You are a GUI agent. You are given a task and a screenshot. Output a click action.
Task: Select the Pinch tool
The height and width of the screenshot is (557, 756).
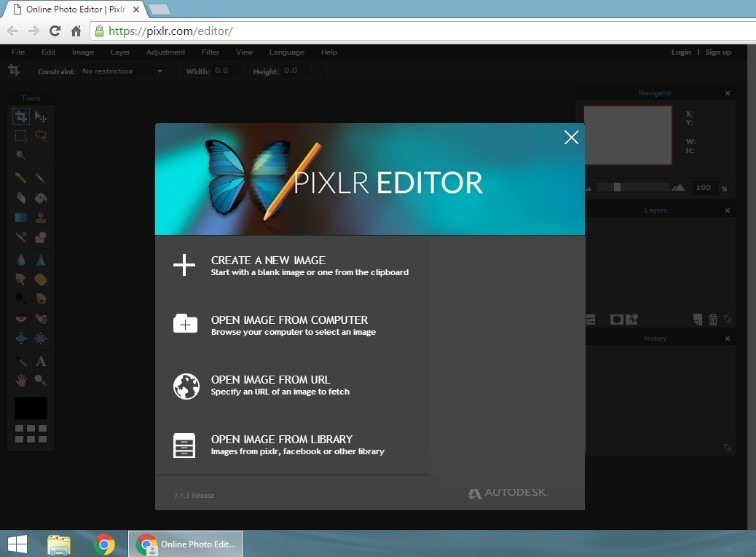click(x=40, y=338)
